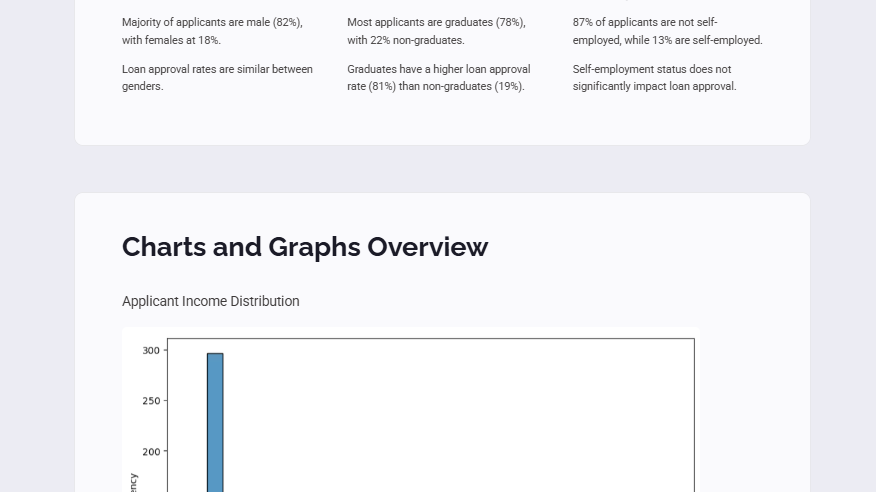Select the Applicant Income Distribution subtitle
The image size is (876, 492).
[211, 301]
